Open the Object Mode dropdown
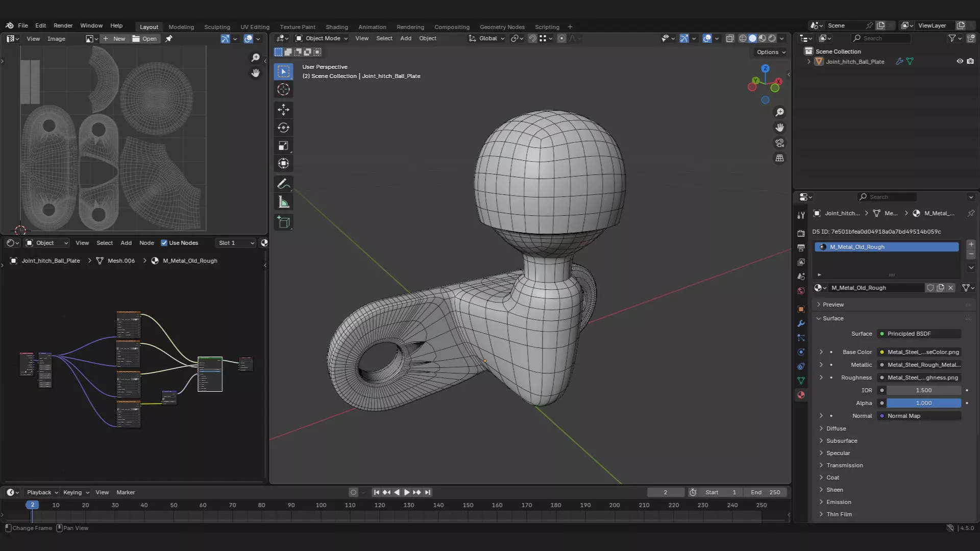Viewport: 980px width, 551px height. [322, 38]
